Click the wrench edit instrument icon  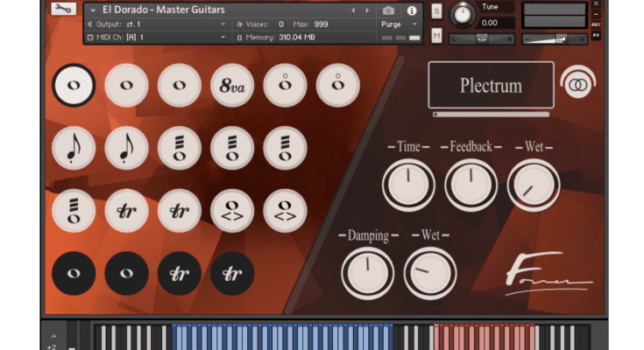62,10
